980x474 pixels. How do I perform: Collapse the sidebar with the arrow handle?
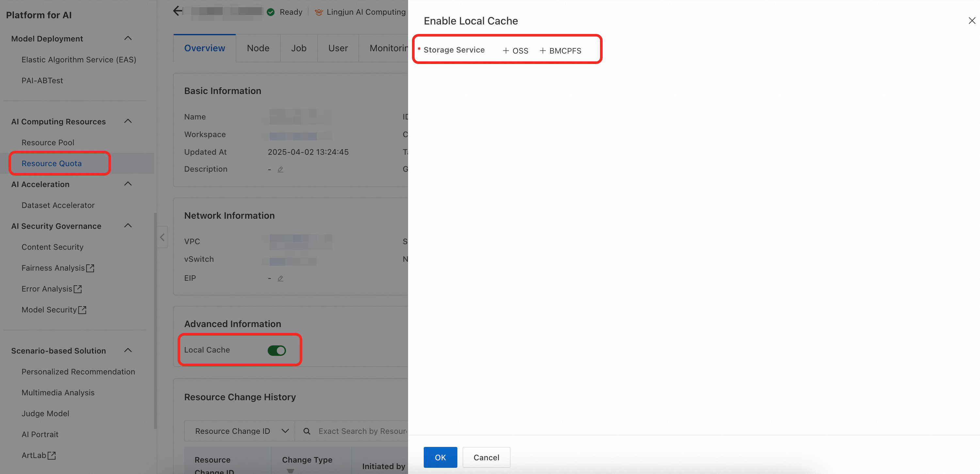[162, 237]
